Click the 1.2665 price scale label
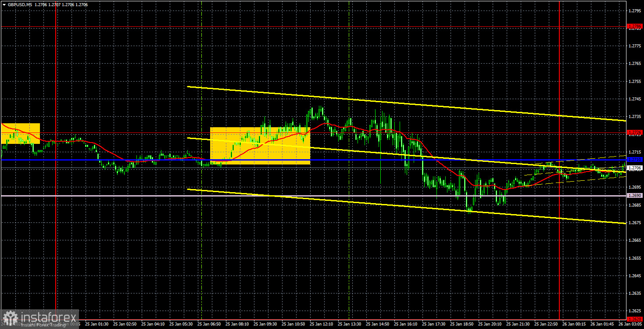Screen dimensions: 644x329 click(635, 240)
